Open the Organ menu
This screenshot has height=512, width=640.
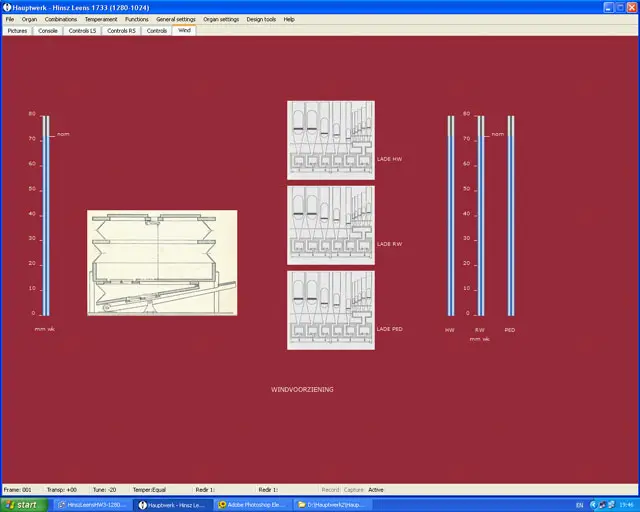click(x=30, y=19)
